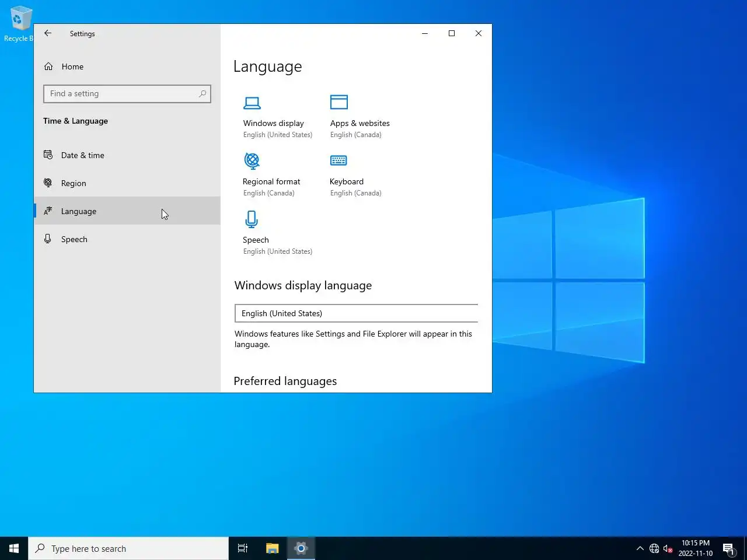Viewport: 747px width, 560px height.
Task: Open the Keyboard language tile label
Action: pos(347,181)
